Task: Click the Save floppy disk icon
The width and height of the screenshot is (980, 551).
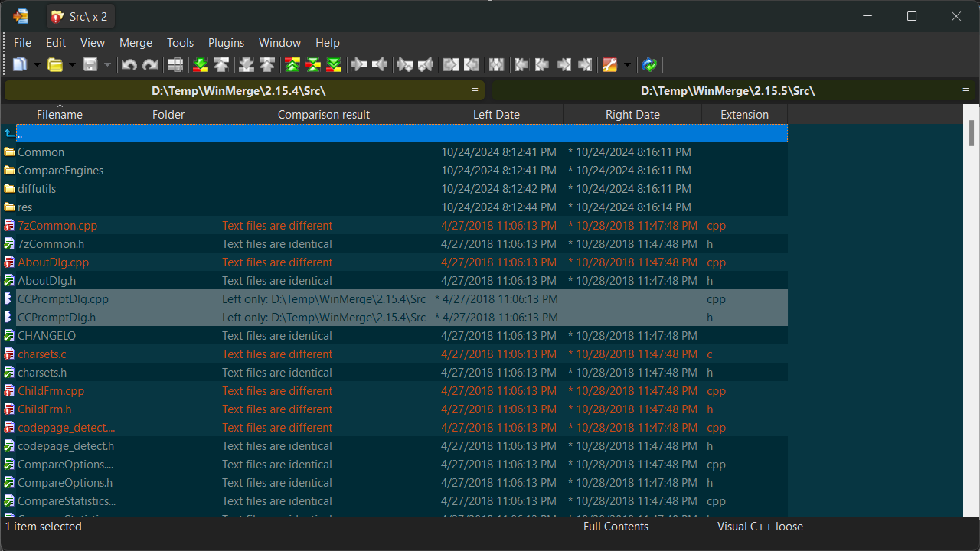Action: [90, 65]
